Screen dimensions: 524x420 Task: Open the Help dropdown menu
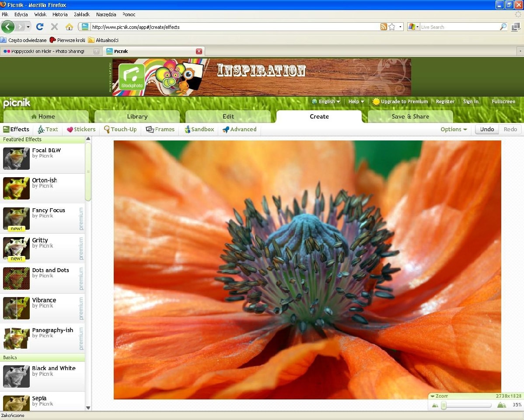[356, 101]
